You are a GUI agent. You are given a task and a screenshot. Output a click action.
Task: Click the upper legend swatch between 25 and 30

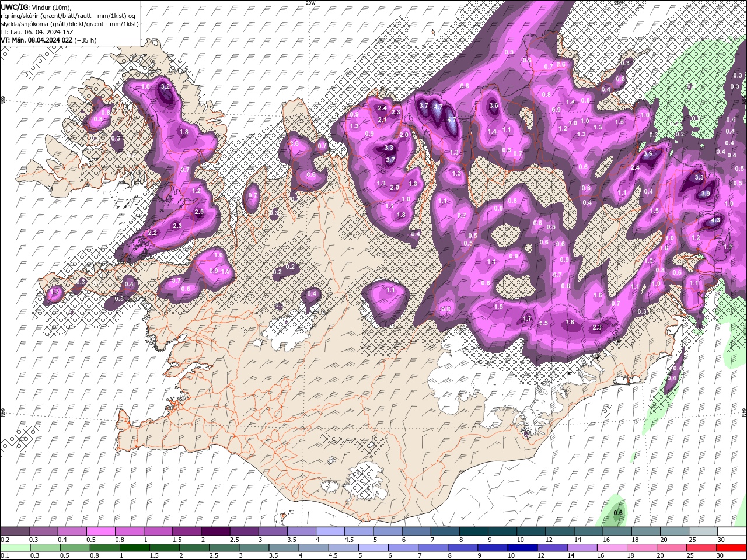(x=703, y=531)
